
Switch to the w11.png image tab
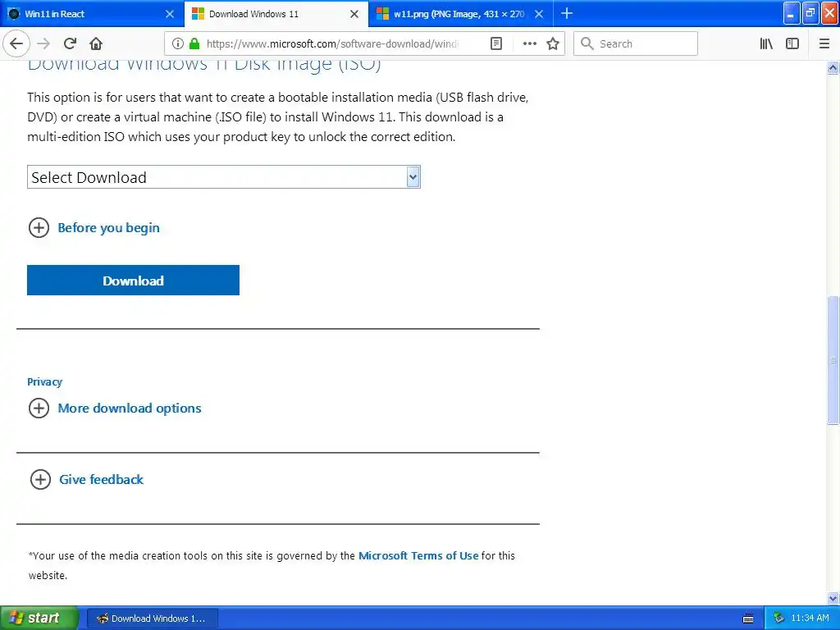click(461, 14)
